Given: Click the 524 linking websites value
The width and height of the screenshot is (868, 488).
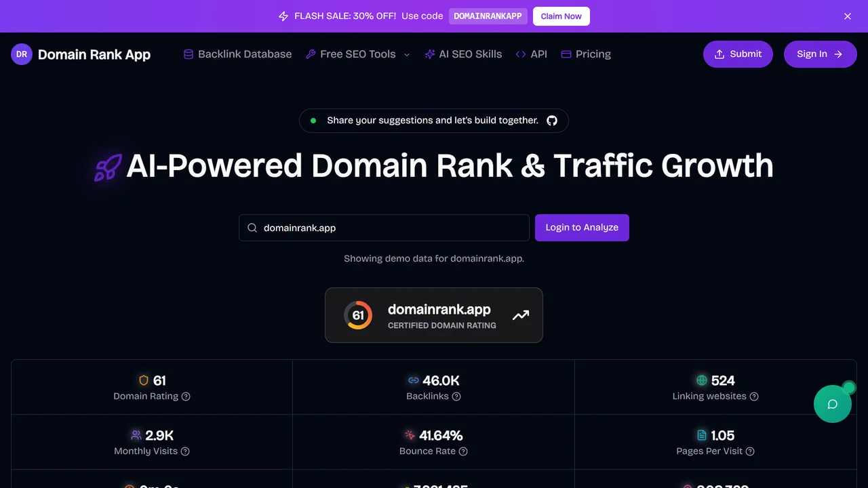Looking at the screenshot, I should click(x=723, y=381).
